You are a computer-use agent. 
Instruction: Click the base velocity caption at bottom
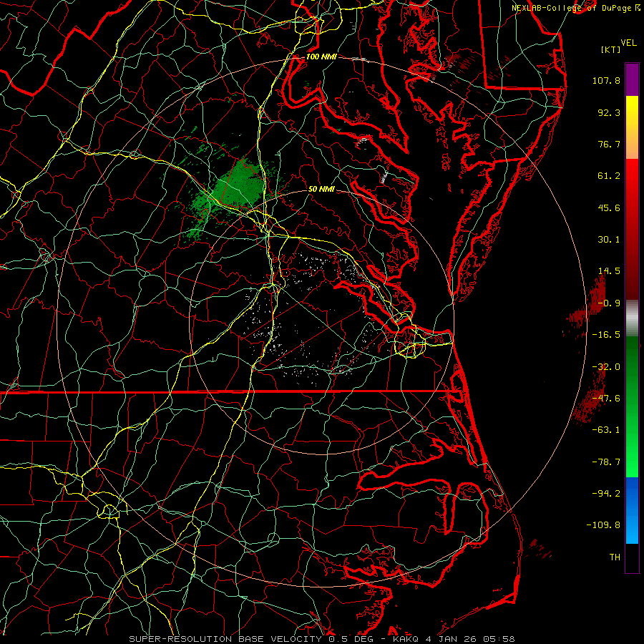(x=321, y=639)
